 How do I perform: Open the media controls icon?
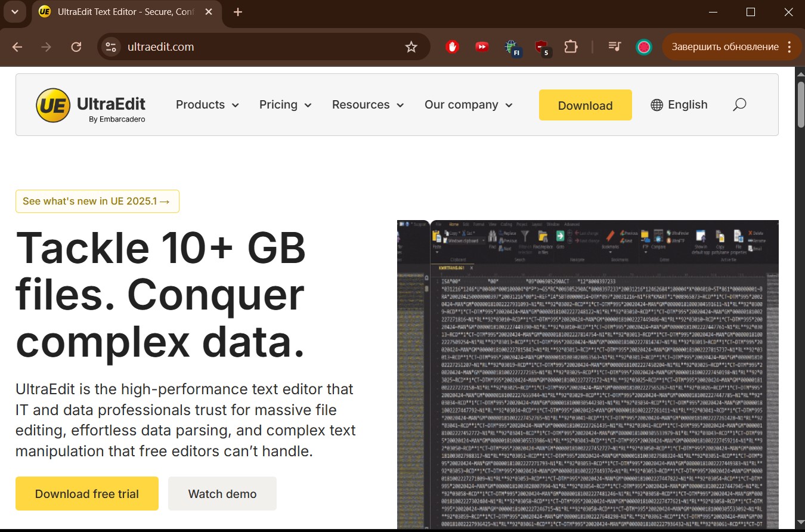click(615, 47)
